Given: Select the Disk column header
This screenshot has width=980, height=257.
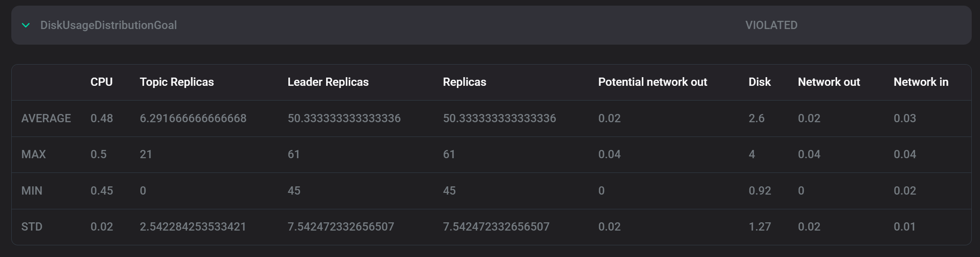Looking at the screenshot, I should (x=759, y=82).
